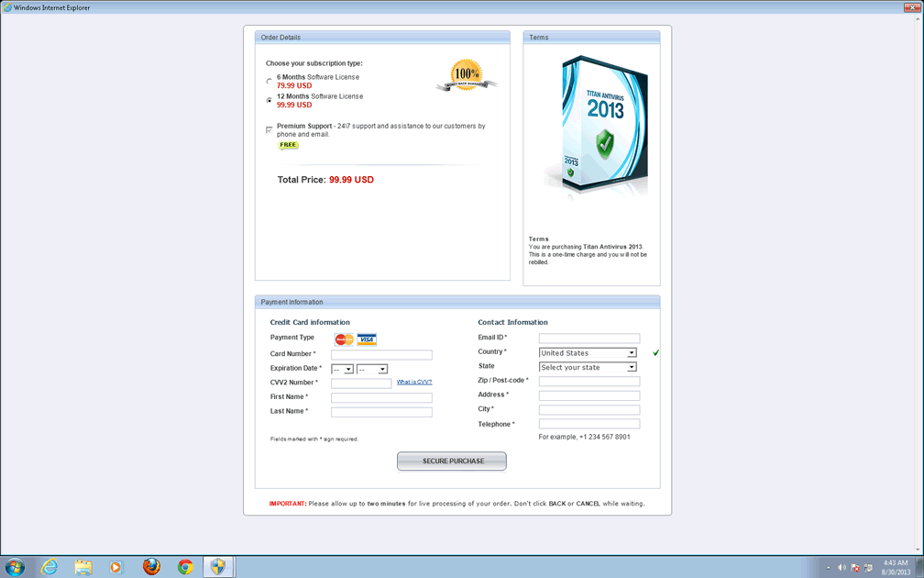Open the expiration year dropdown

tap(372, 369)
